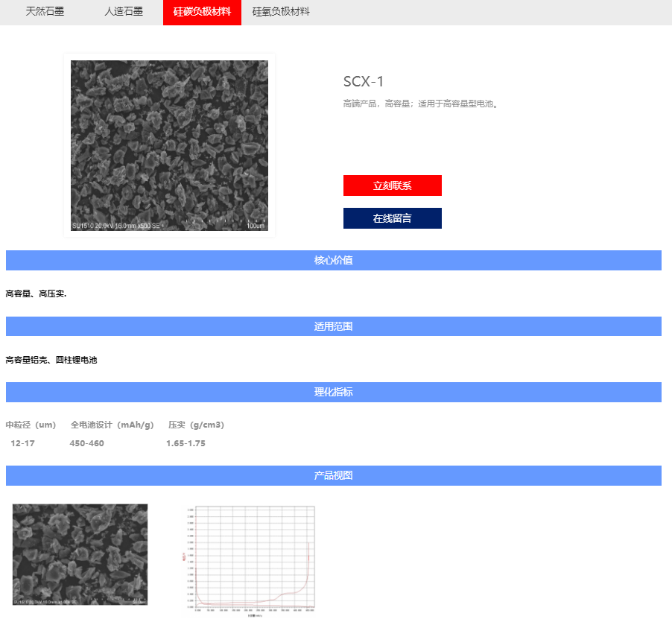Viewport: 672px width, 625px height.
Task: Open the charge curve chart thumbnail
Action: click(250, 561)
